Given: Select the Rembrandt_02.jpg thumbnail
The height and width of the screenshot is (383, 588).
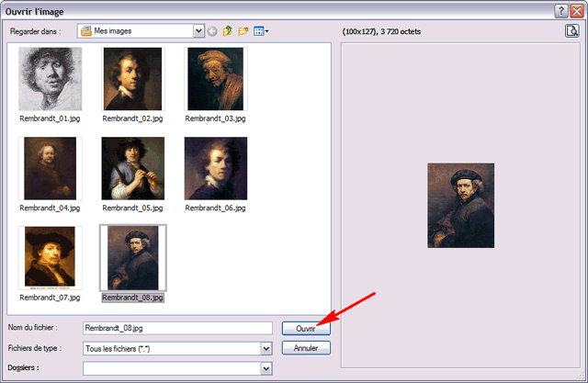Looking at the screenshot, I should 132,79.
